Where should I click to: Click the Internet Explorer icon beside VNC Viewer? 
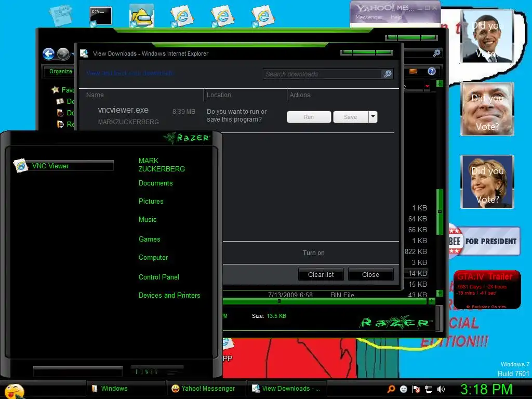point(21,166)
